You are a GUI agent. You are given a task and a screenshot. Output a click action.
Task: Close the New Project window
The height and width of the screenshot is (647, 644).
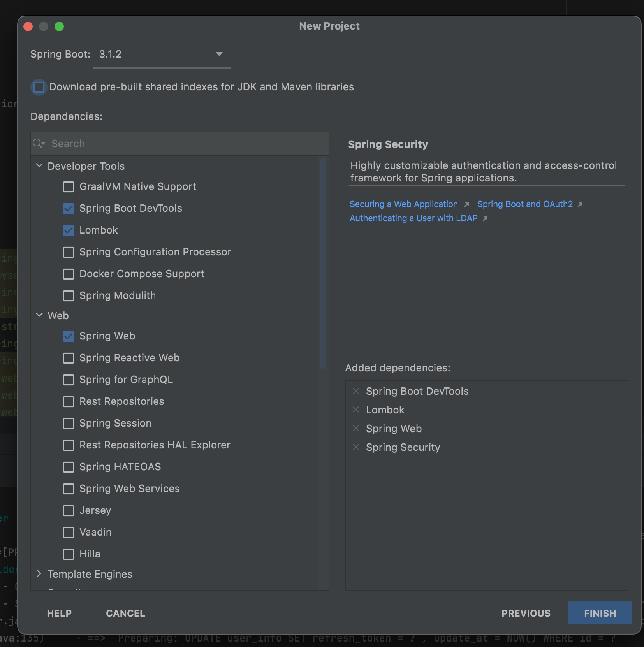click(28, 26)
